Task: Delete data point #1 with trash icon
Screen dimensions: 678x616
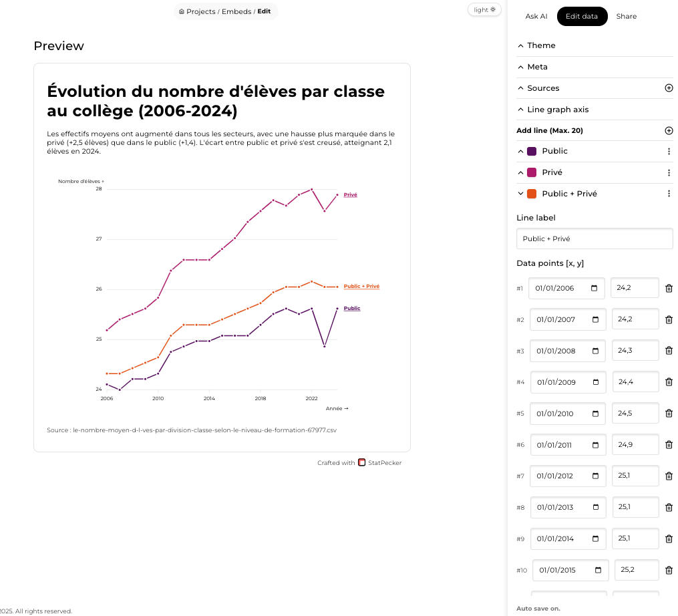Action: 669,289
